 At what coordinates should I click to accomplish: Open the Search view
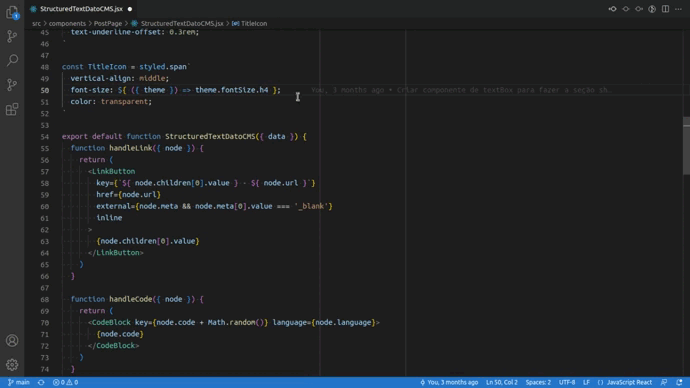pos(12,60)
